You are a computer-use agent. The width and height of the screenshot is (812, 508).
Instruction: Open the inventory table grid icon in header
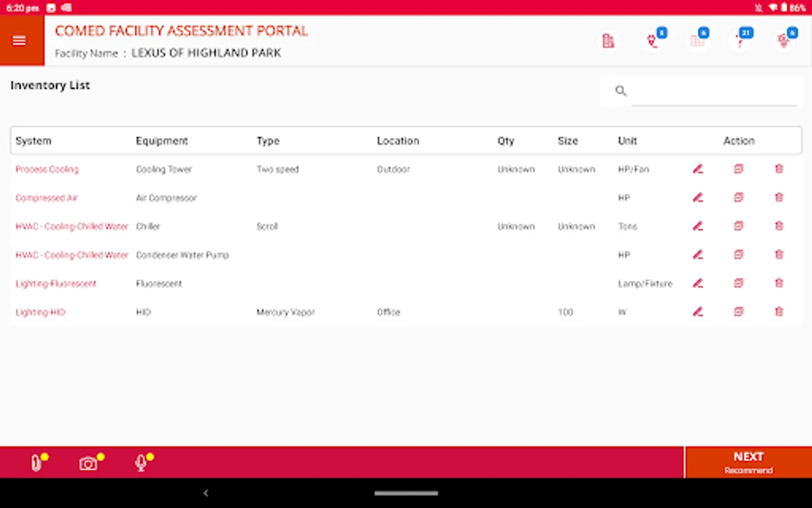(x=697, y=41)
